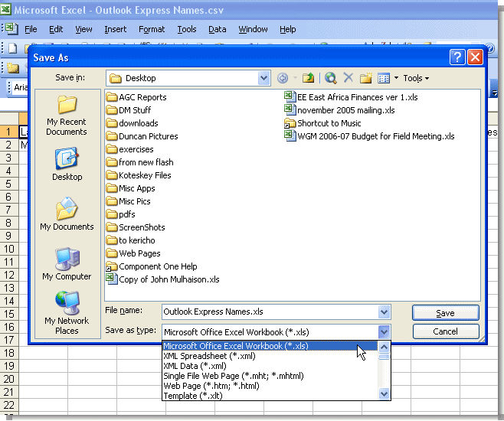Select the from new flash folder

(x=140, y=162)
